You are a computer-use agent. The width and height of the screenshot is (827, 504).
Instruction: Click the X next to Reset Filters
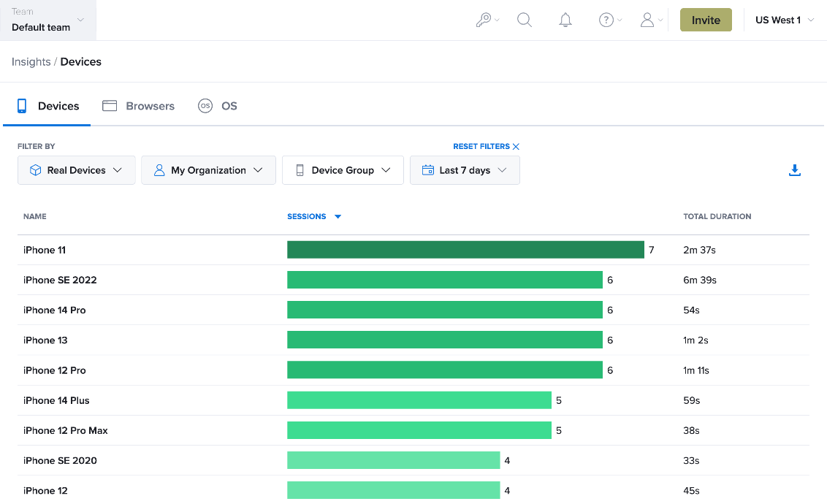pos(516,147)
